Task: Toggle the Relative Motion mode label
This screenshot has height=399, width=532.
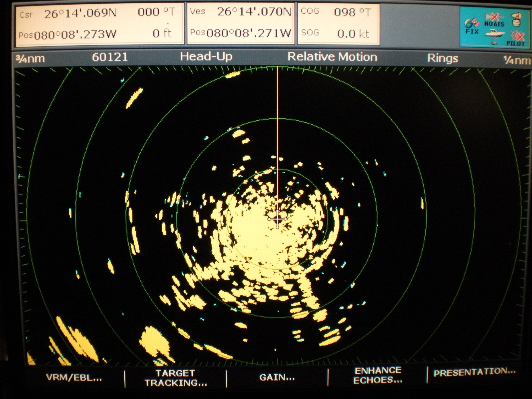Action: tap(332, 57)
